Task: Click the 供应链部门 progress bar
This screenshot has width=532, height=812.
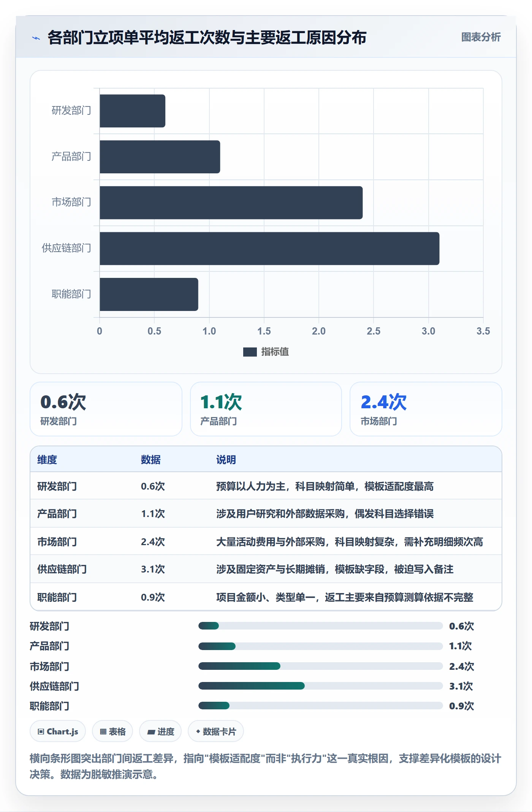Action: tap(321, 686)
